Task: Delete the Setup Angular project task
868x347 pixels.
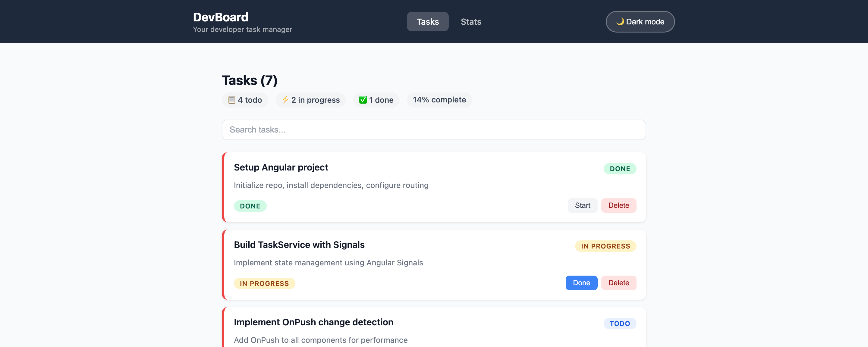Action: 618,205
